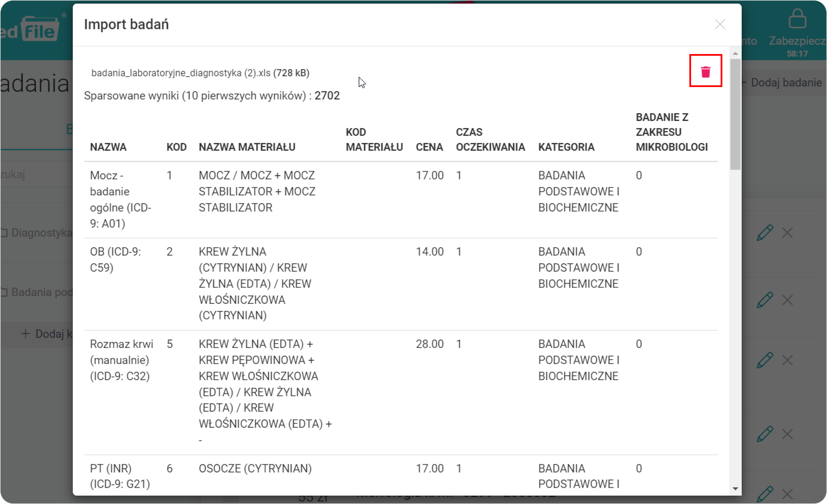Click the parsed results count 2702

pyautogui.click(x=327, y=96)
